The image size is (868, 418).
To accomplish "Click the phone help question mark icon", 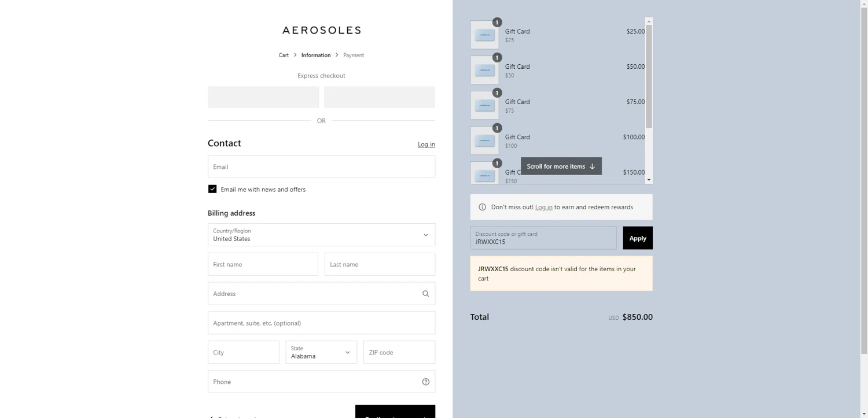I will [426, 382].
